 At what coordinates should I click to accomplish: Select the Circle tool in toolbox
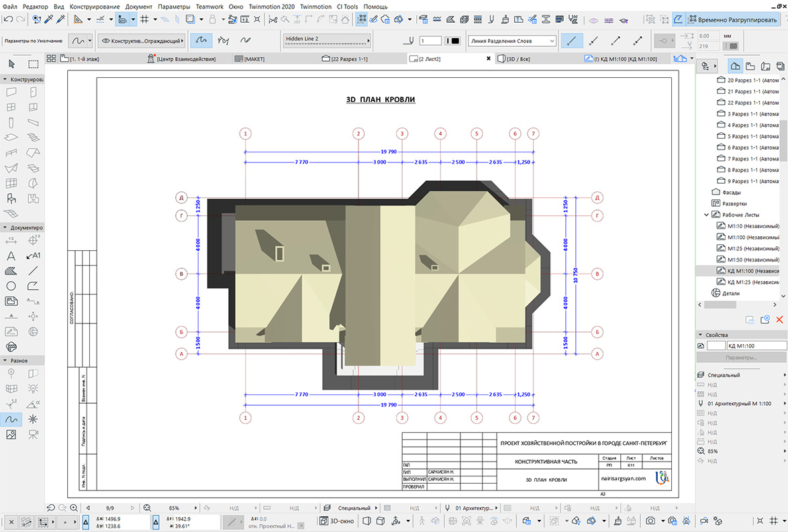click(11, 286)
